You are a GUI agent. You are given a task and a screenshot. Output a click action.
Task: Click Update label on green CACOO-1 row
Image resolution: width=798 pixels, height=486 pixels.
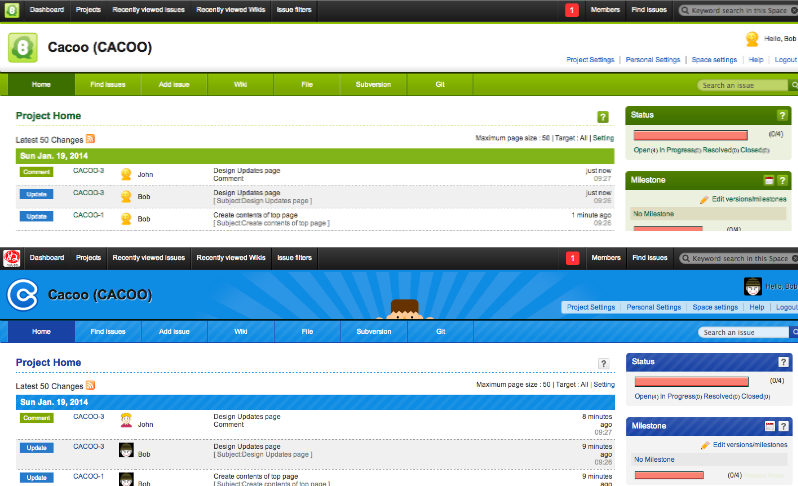pyautogui.click(x=37, y=217)
